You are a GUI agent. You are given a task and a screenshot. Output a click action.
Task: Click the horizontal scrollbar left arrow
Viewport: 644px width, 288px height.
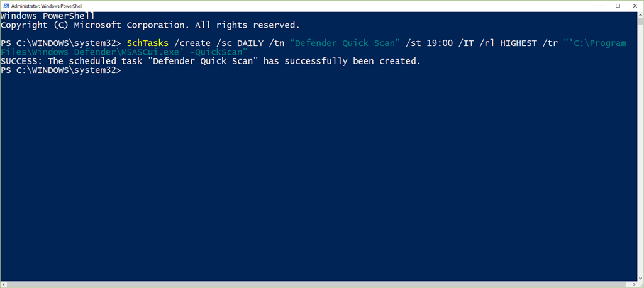[x=3, y=285]
